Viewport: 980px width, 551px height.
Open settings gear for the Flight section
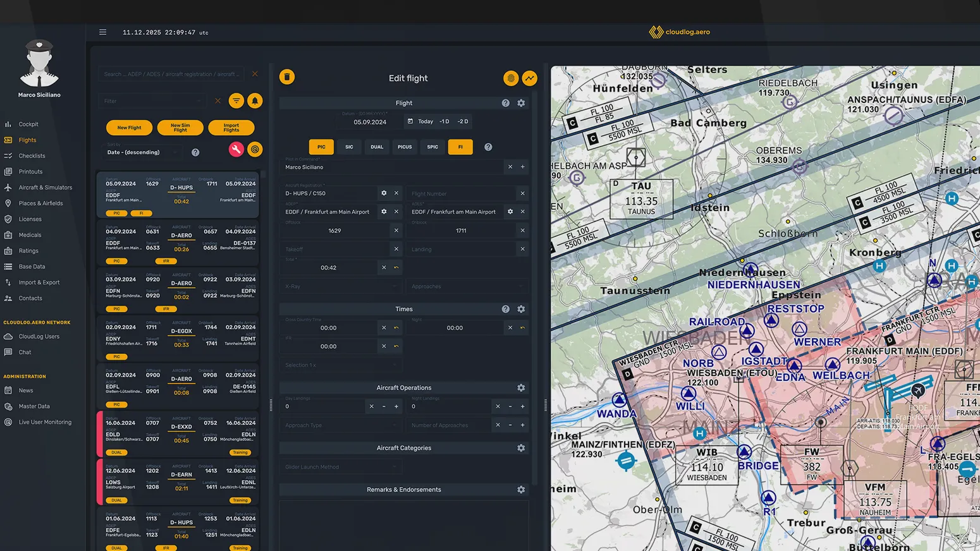(521, 103)
